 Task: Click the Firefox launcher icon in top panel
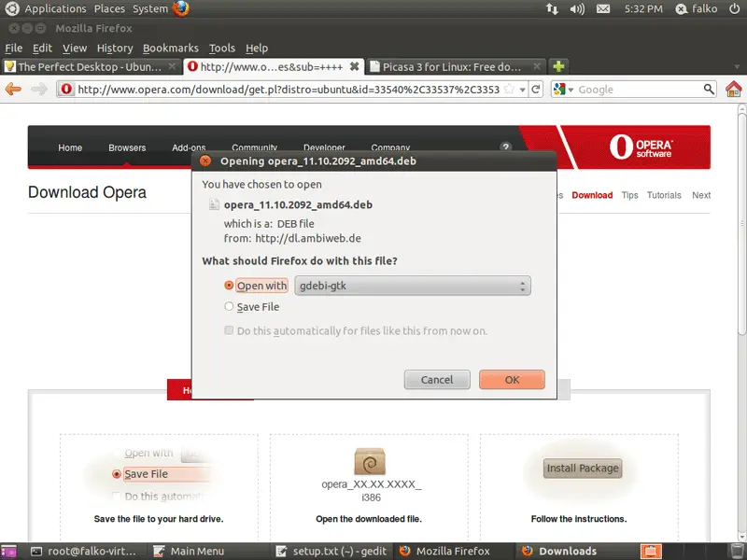(x=180, y=8)
